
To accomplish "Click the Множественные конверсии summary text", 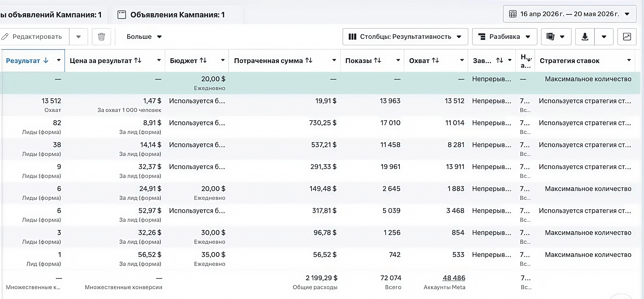I will [x=123, y=287].
